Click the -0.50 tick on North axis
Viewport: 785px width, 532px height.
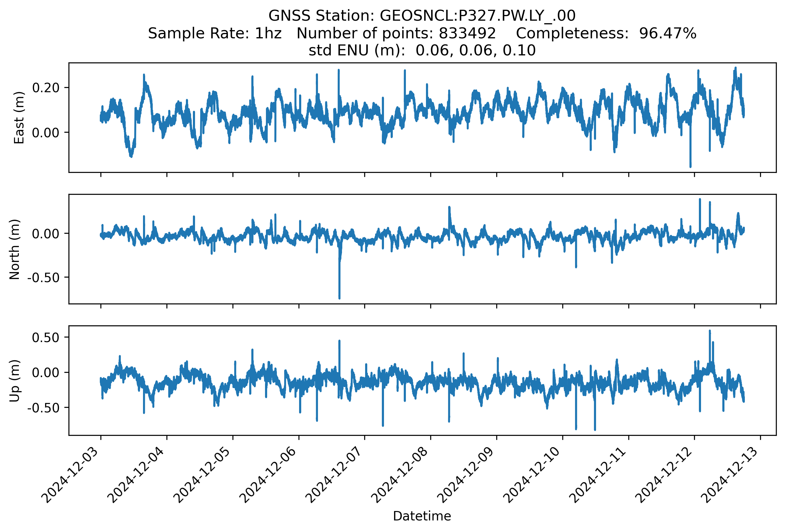tap(43, 278)
